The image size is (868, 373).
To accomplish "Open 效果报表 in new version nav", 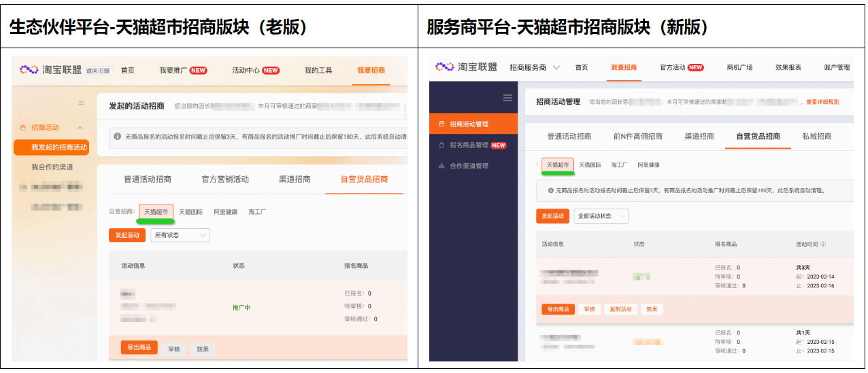I will [788, 67].
